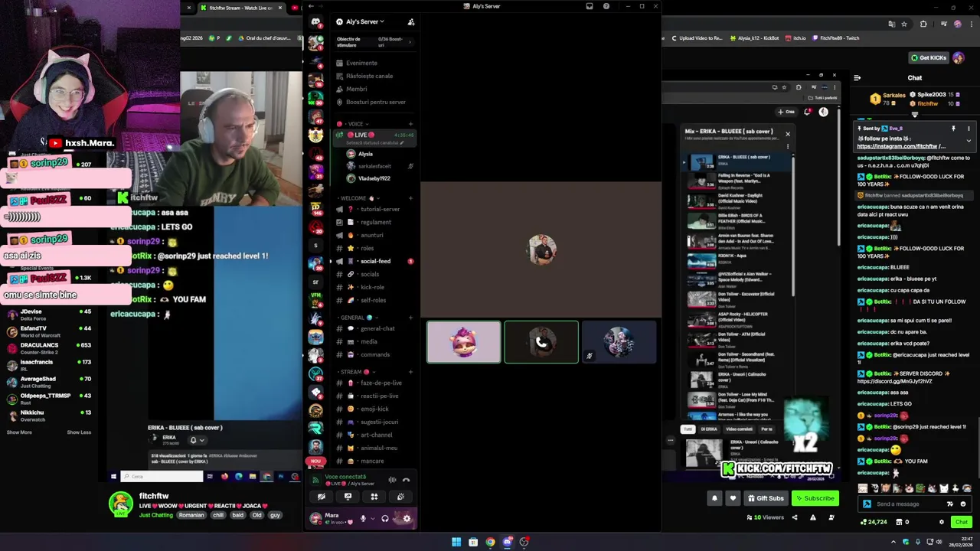Open microphone input options arrow

(x=373, y=518)
